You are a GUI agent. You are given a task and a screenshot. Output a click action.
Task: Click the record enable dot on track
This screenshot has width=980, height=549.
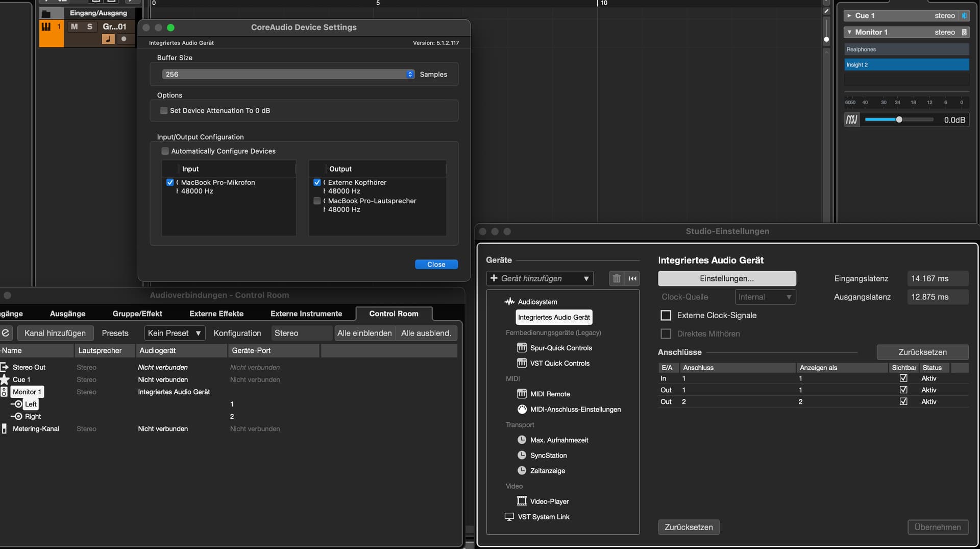point(124,39)
